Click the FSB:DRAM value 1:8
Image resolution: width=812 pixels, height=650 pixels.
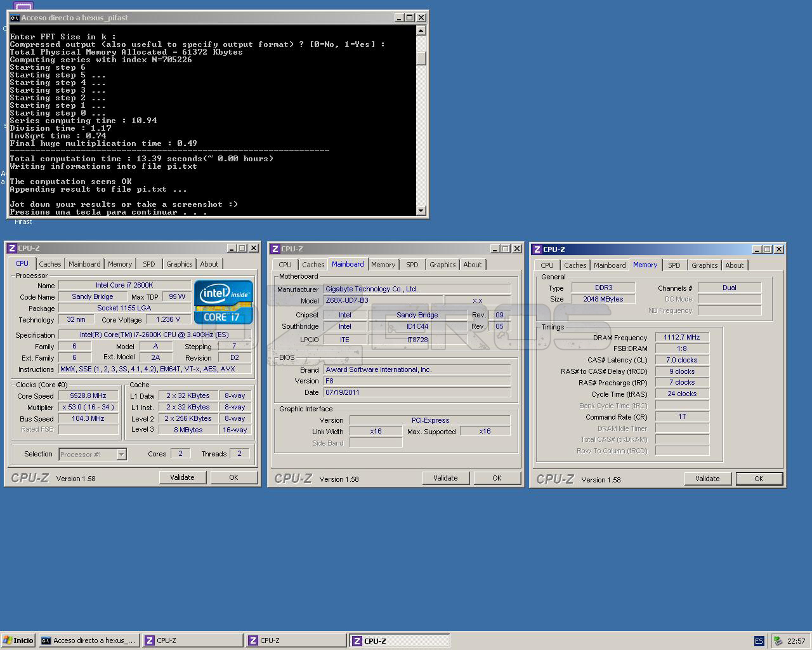point(682,348)
